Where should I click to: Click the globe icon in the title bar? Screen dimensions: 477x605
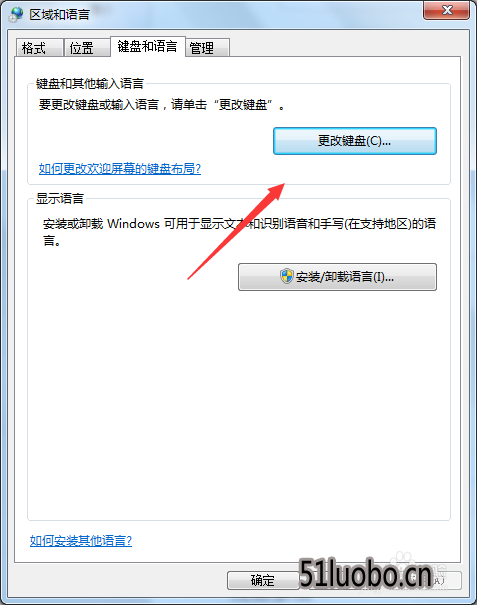(16, 14)
